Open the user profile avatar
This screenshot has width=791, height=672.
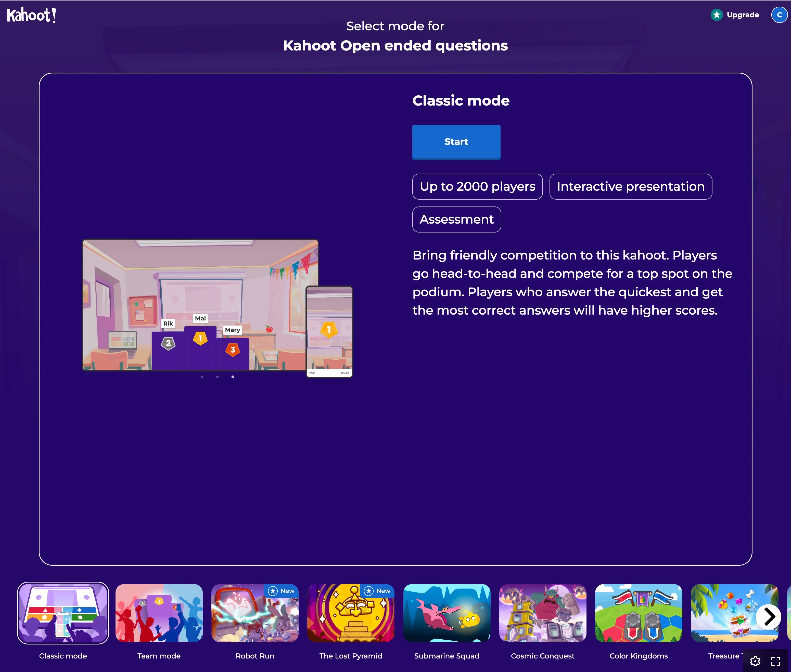(779, 15)
